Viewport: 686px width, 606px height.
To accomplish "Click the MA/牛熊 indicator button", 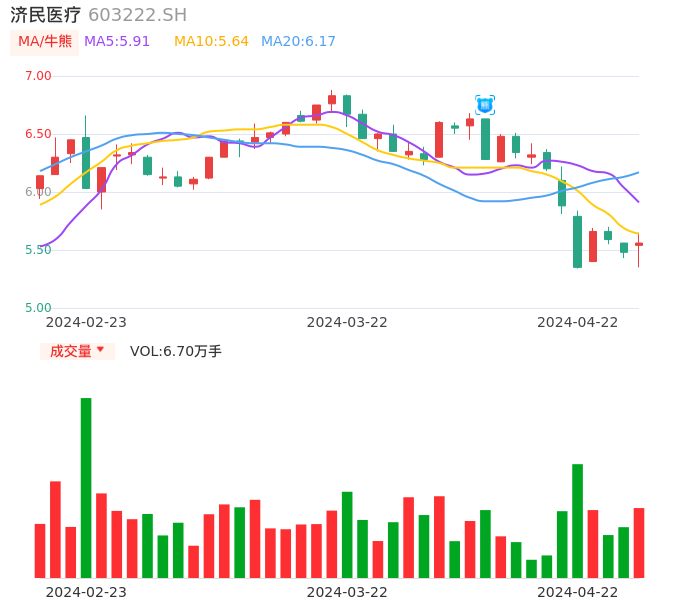I will [x=45, y=42].
